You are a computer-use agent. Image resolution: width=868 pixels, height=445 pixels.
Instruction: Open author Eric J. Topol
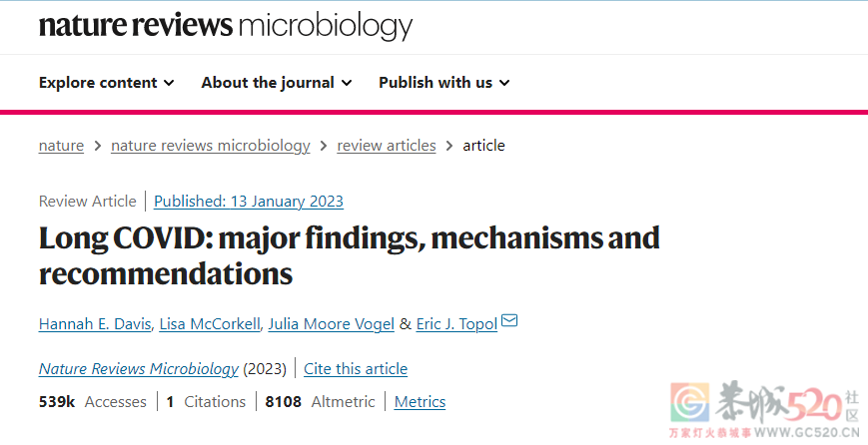pyautogui.click(x=456, y=324)
